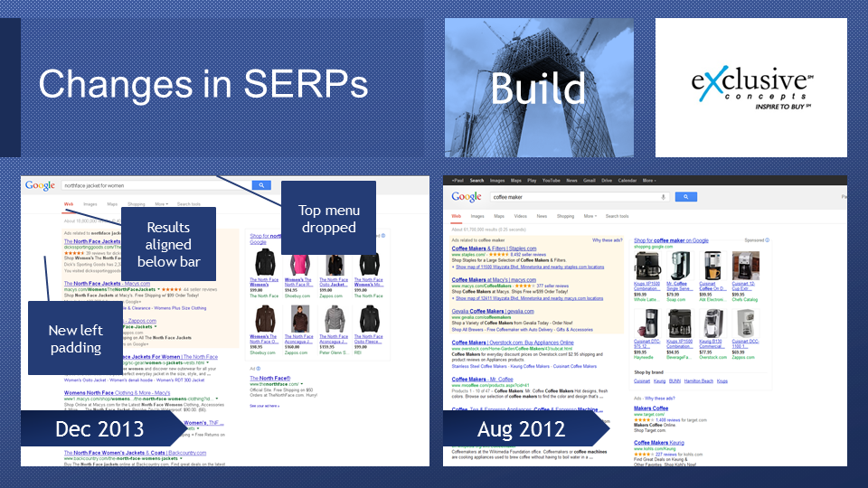Click Cuisinart Coffee On D... product thumbnail
The image size is (868, 488).
tap(712, 265)
